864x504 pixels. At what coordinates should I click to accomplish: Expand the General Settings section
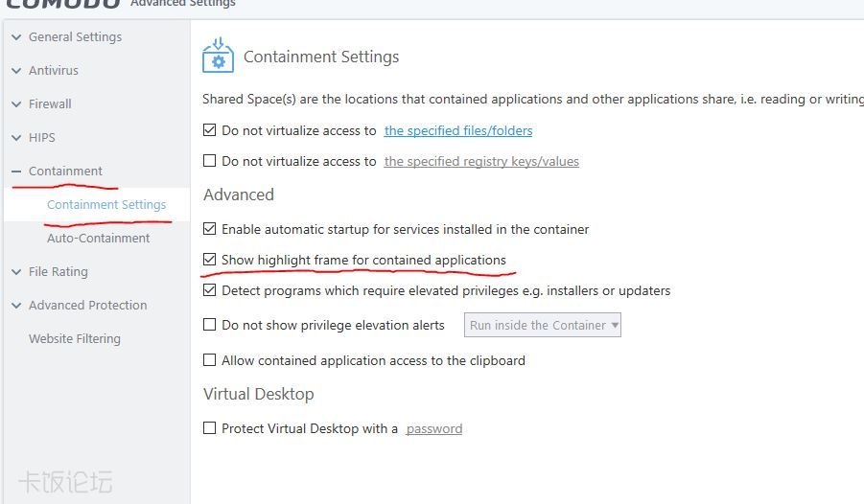[16, 37]
